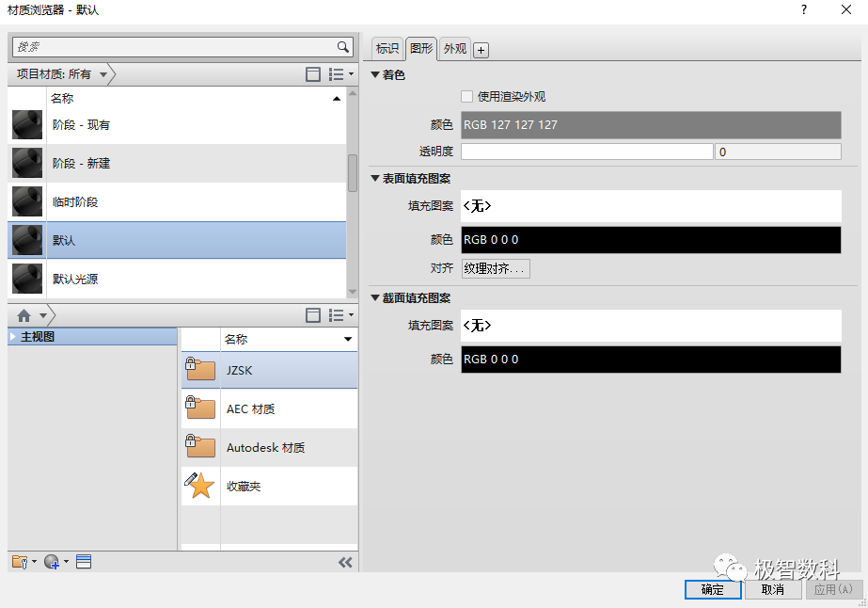
Task: Click the surface pattern 填充图案 <无> field
Action: 651,206
